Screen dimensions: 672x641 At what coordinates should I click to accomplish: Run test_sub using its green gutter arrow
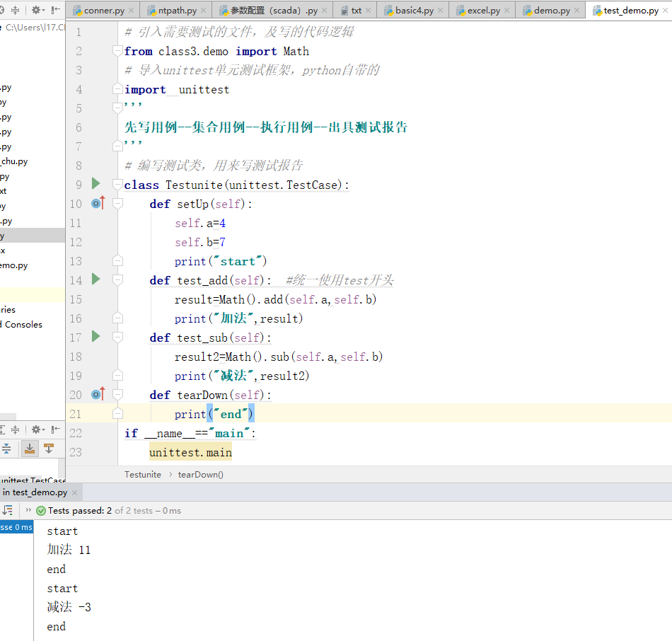pos(96,337)
